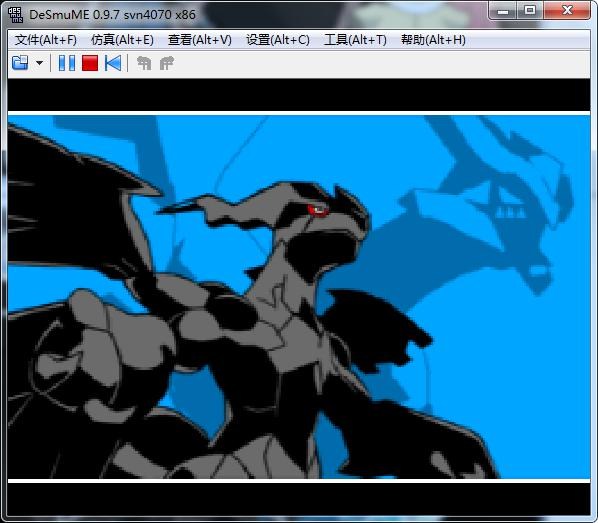Expand the recent ROM dropdown arrow
Image resolution: width=598 pixels, height=523 pixels.
click(x=39, y=63)
